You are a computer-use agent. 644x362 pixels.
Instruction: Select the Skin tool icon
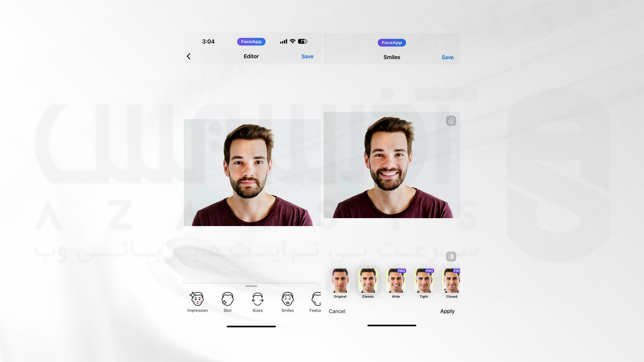227,298
